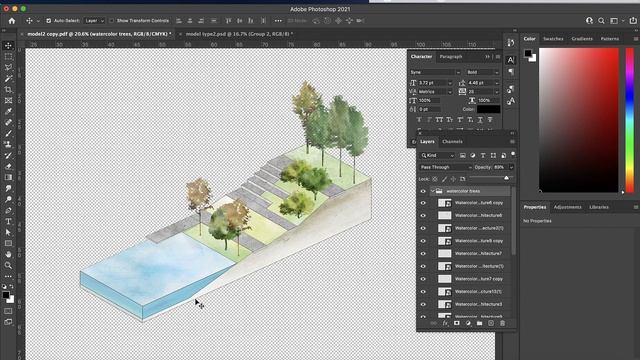This screenshot has height=360, width=640.
Task: Open the Libraries tab
Action: 599,207
